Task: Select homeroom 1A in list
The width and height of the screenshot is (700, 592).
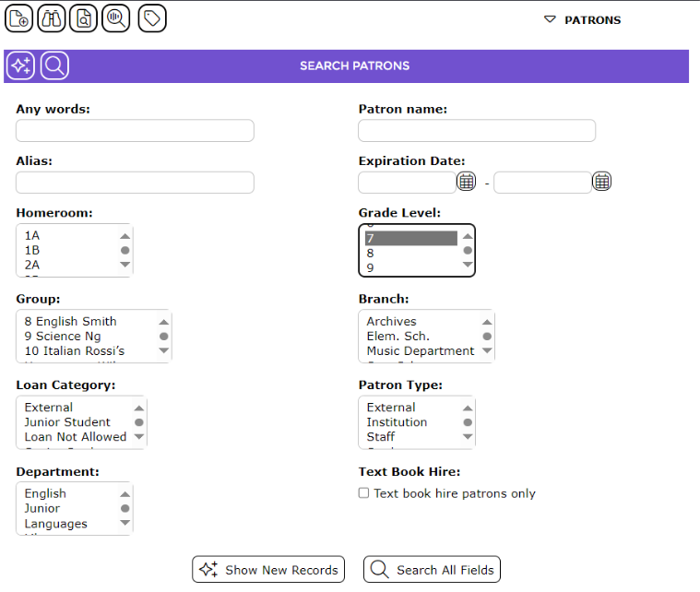Action: click(32, 235)
